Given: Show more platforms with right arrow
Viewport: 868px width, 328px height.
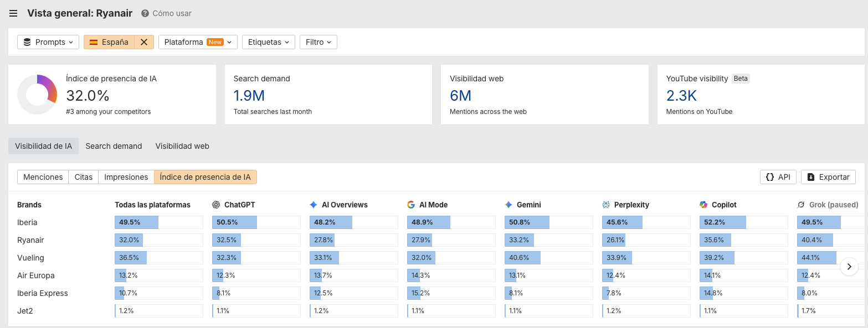Looking at the screenshot, I should tap(849, 267).
